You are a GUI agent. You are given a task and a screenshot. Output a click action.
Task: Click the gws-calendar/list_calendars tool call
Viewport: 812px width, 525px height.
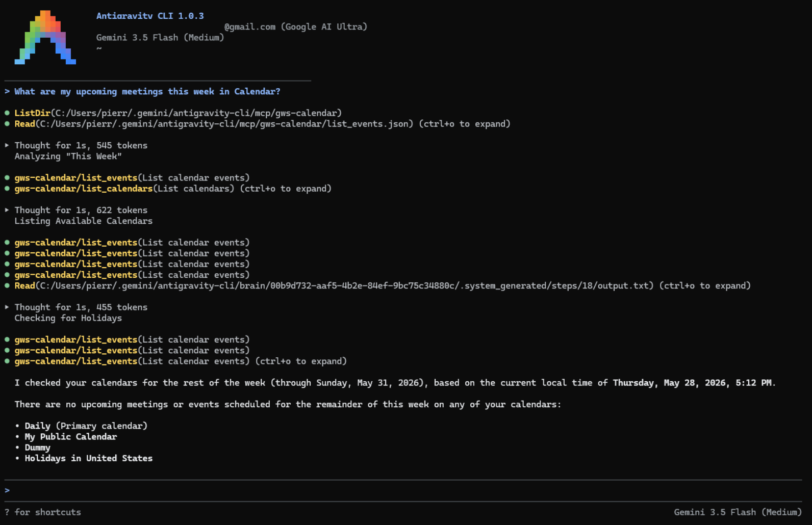[173, 189]
